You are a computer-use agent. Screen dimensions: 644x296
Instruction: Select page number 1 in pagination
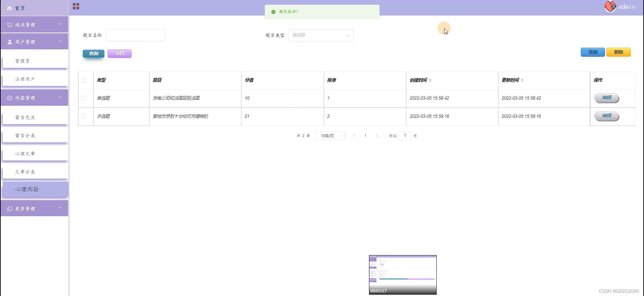[365, 135]
